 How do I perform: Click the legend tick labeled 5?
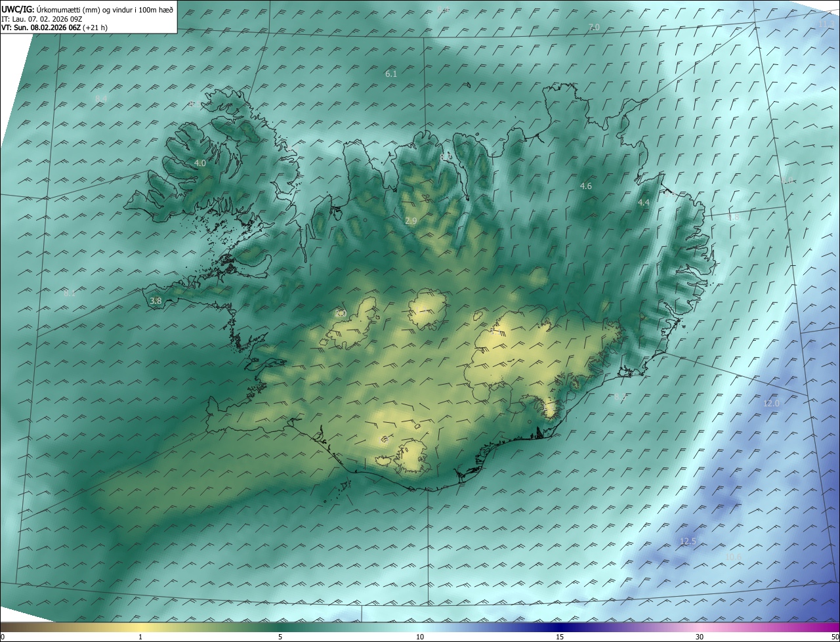point(280,637)
